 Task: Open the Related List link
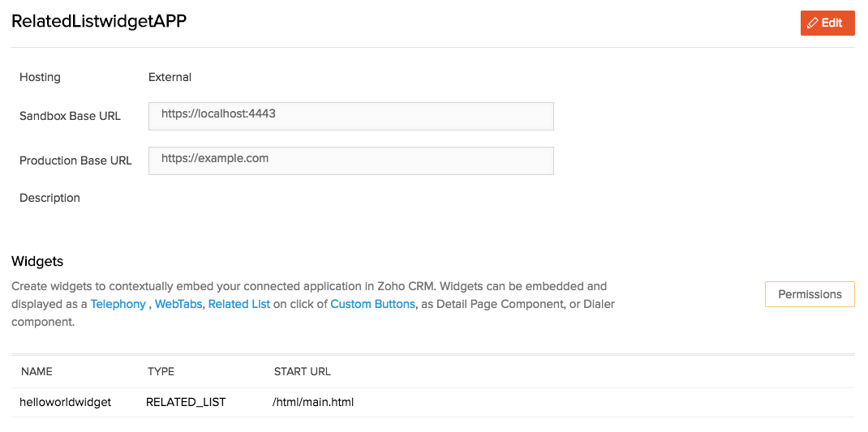tap(239, 304)
